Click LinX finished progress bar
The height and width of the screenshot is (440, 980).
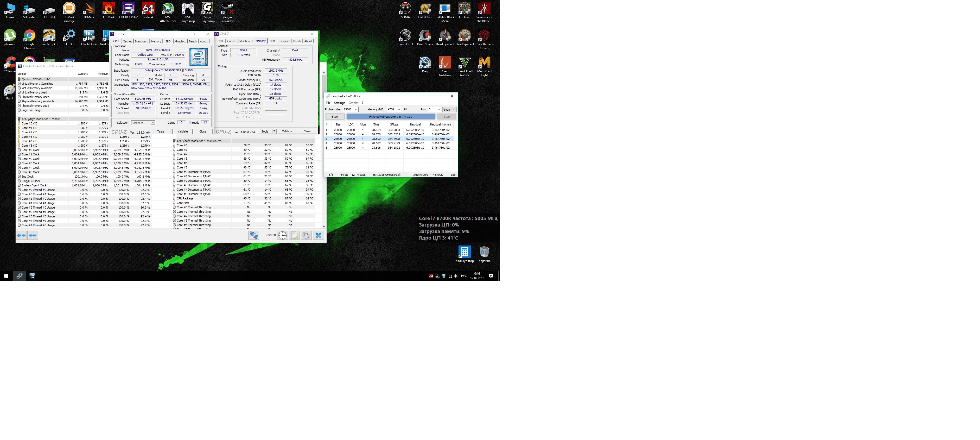click(390, 117)
